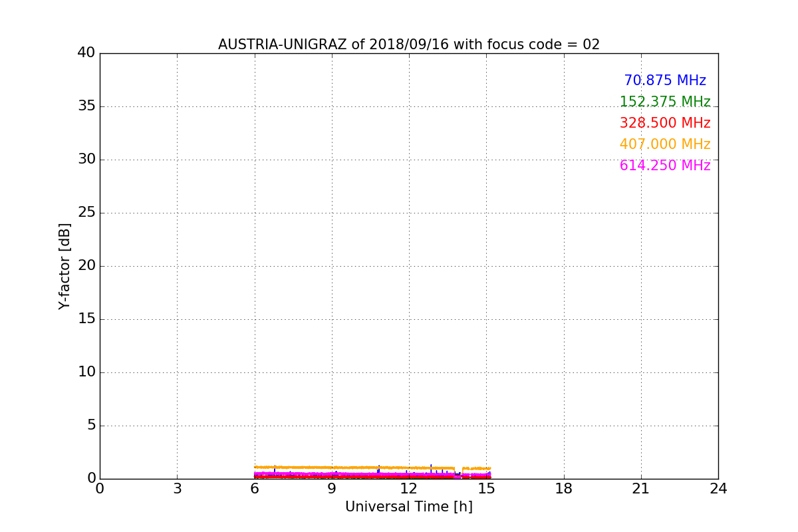Click the x-axis tick label 12
Screen dimensions: 798x532
coord(409,488)
